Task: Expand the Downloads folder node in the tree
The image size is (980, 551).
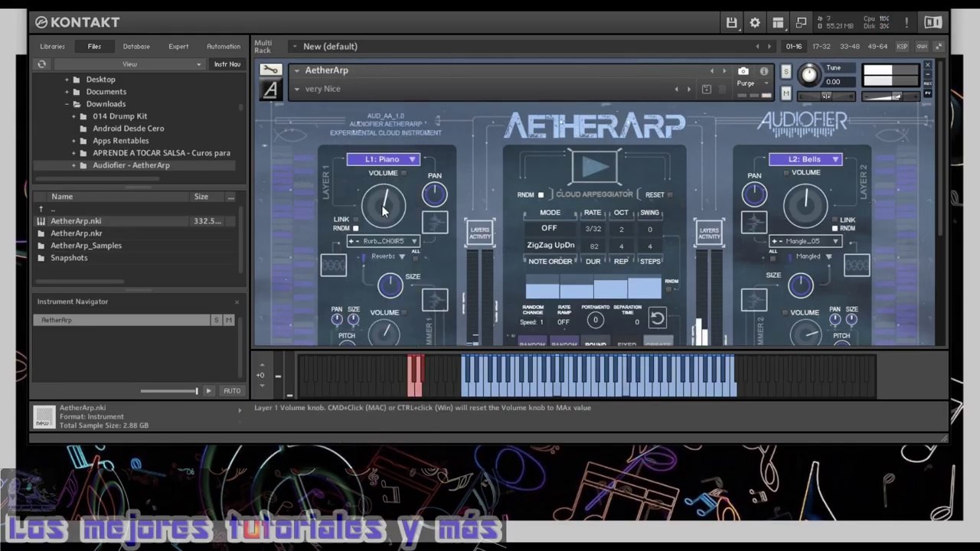Action: pyautogui.click(x=67, y=104)
